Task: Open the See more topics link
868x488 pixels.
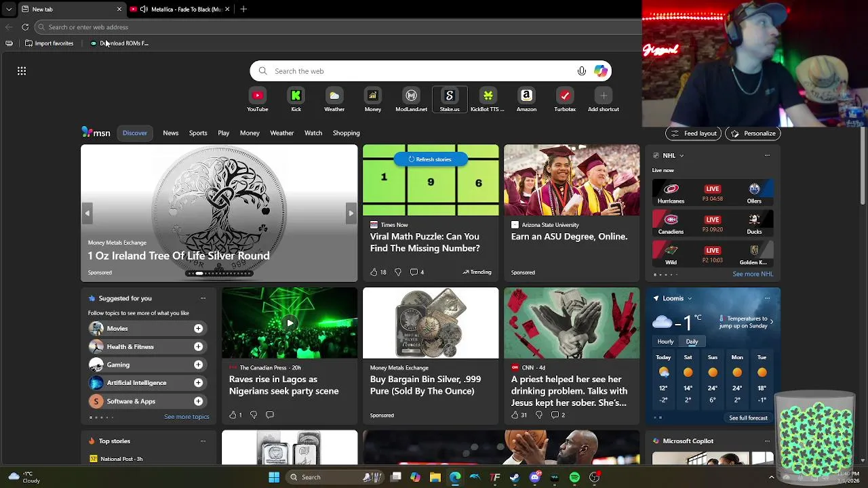Action: [186, 417]
